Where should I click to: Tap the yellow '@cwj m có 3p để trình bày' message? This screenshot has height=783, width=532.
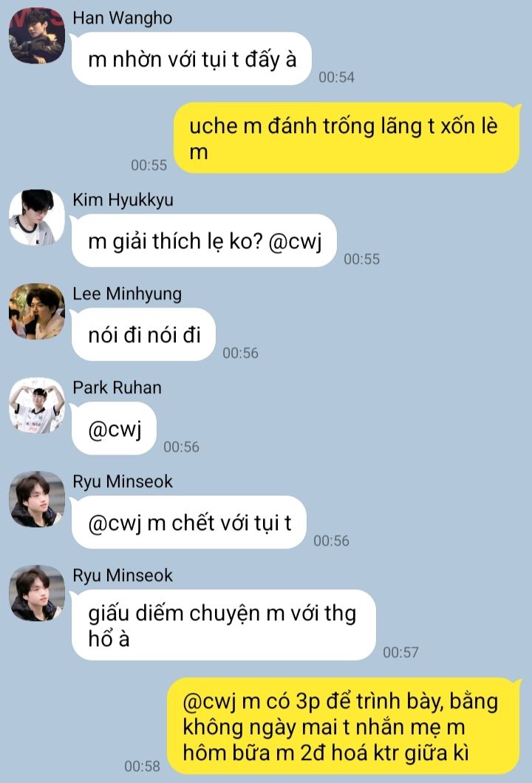coord(344,726)
